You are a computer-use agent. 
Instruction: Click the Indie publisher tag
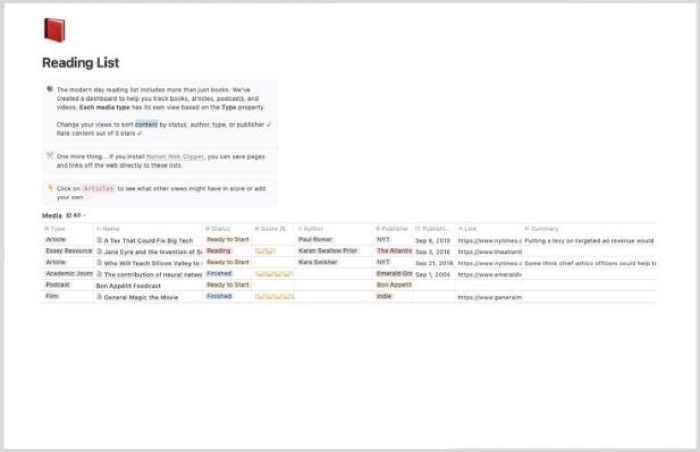click(384, 296)
